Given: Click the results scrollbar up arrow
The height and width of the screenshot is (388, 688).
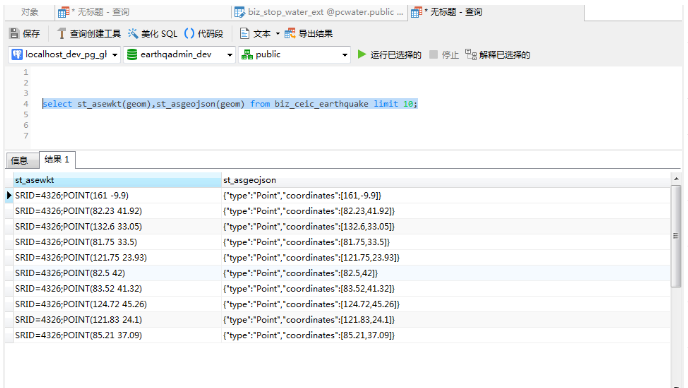Looking at the screenshot, I should (x=676, y=179).
